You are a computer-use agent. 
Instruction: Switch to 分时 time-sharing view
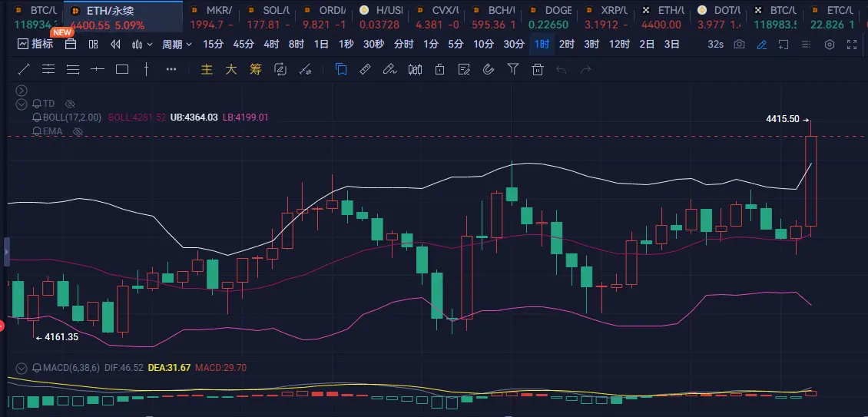click(403, 45)
